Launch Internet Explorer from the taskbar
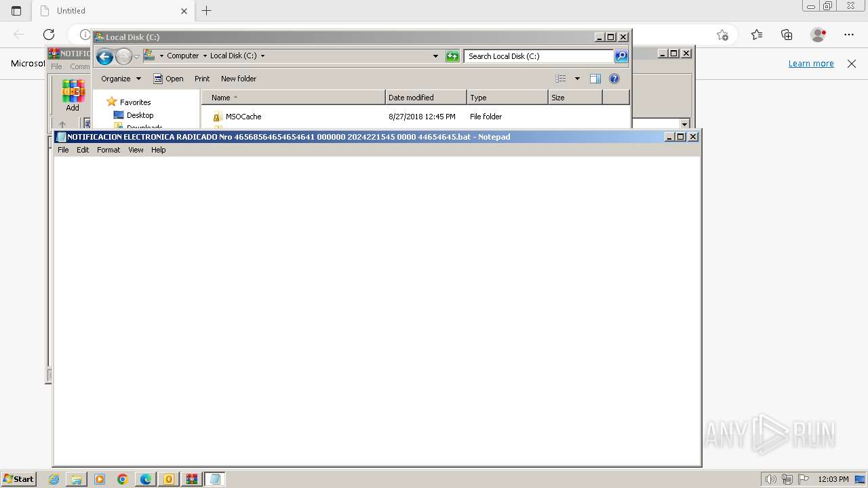Image resolution: width=868 pixels, height=488 pixels. (54, 479)
